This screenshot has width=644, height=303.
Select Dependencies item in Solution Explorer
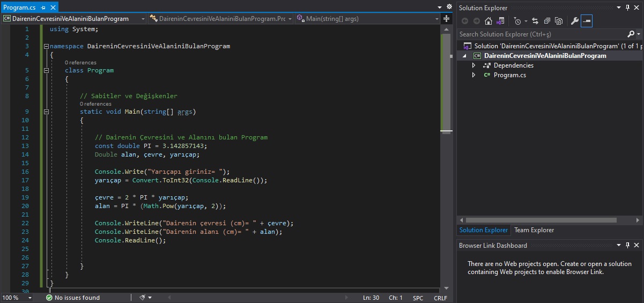tap(513, 65)
